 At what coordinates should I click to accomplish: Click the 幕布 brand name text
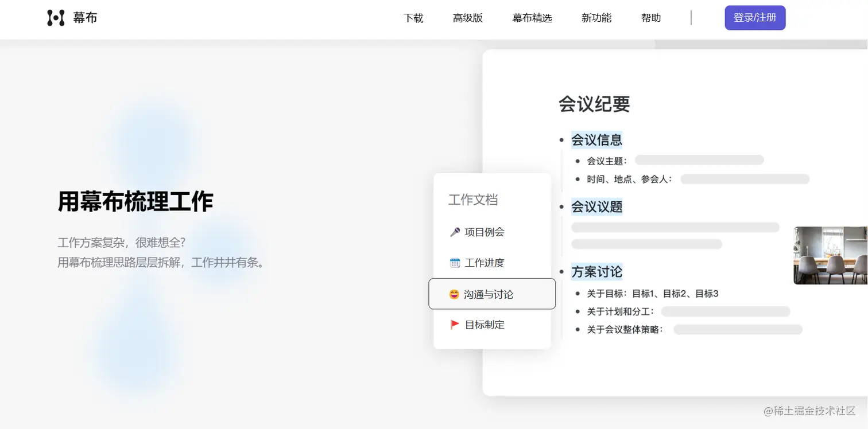click(x=85, y=18)
